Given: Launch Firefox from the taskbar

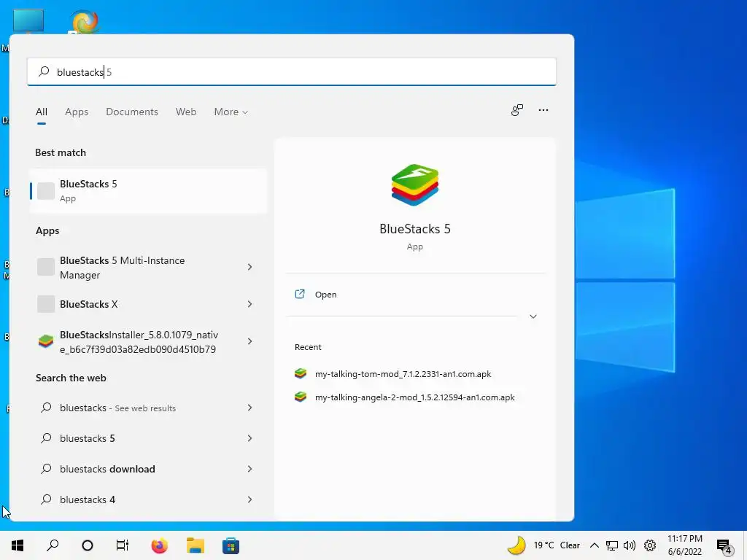Looking at the screenshot, I should (x=160, y=545).
